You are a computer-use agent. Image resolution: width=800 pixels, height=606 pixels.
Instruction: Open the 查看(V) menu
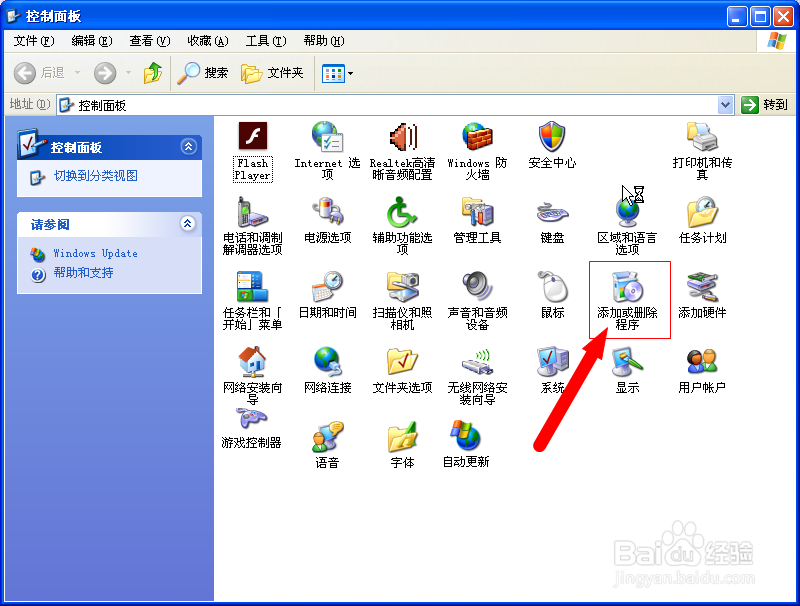149,41
